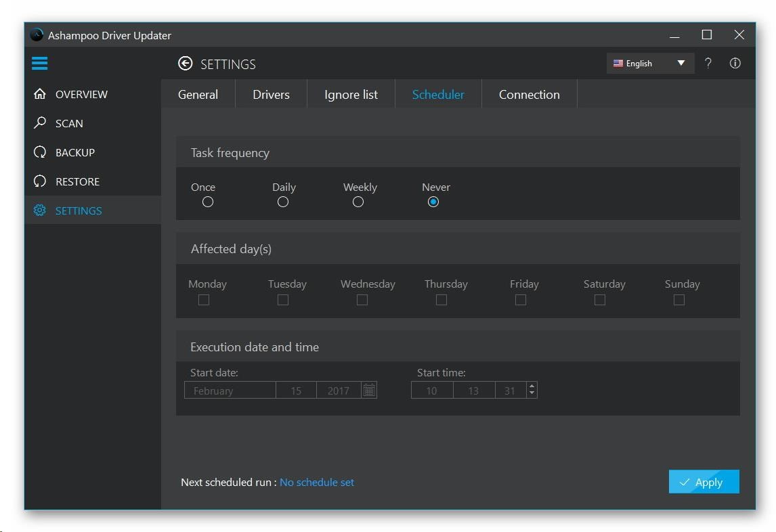
Task: Click the Overview home icon
Action: point(40,94)
